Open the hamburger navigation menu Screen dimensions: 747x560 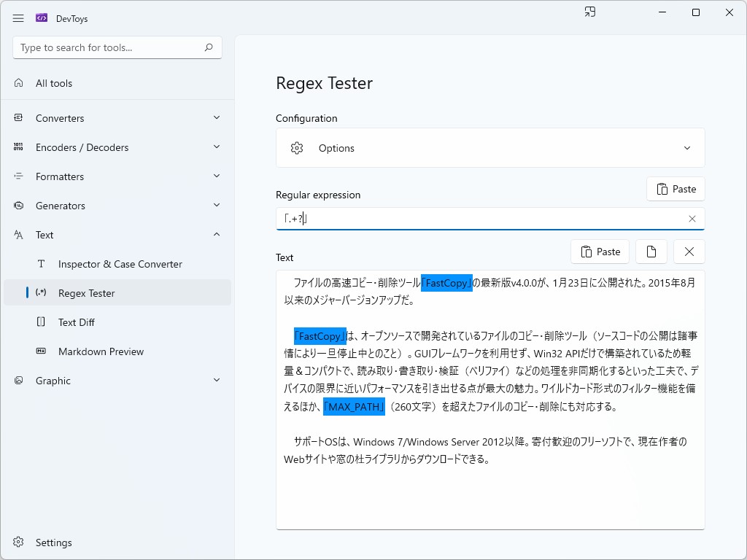18,18
